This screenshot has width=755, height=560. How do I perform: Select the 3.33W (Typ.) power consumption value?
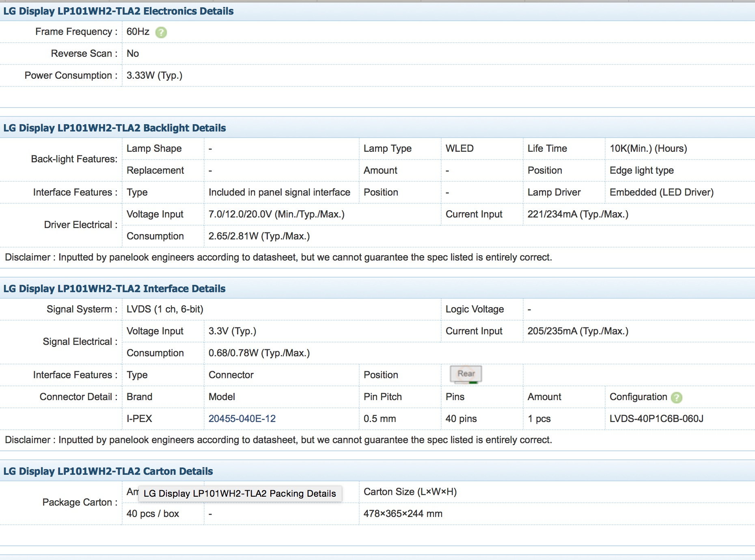pyautogui.click(x=154, y=75)
